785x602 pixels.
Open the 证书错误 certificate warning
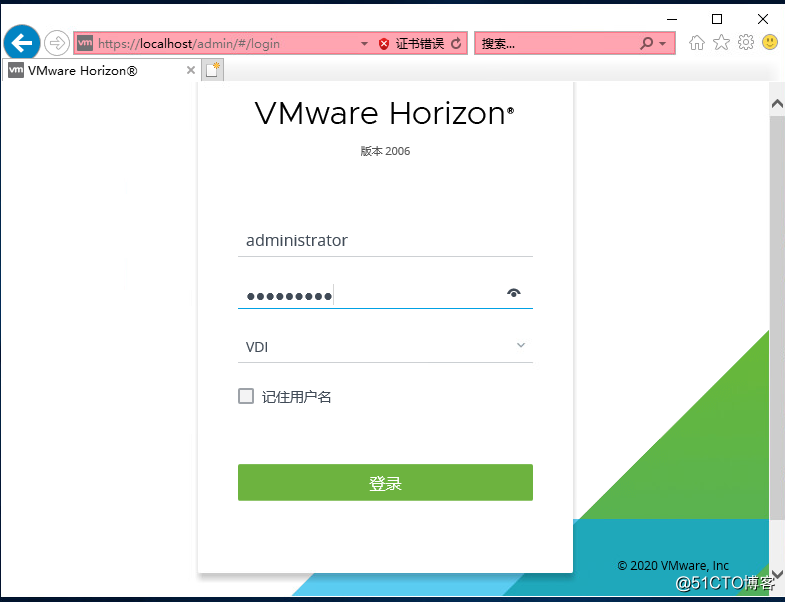pos(420,44)
